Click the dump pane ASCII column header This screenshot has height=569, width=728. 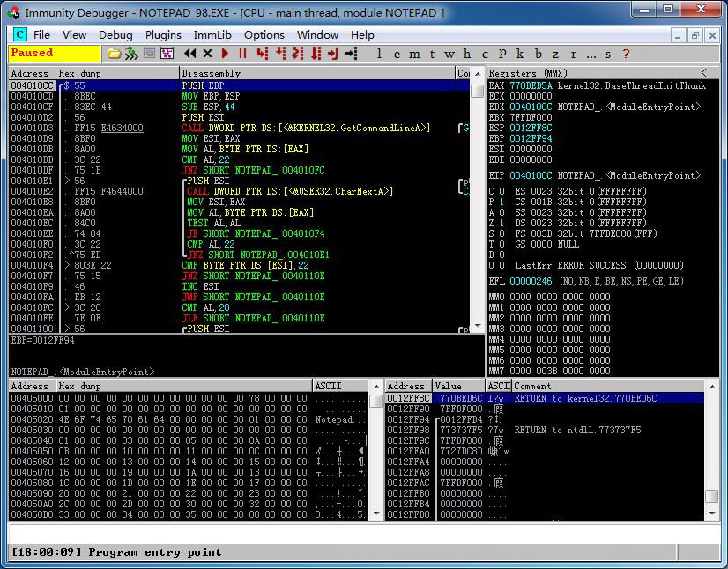click(341, 386)
